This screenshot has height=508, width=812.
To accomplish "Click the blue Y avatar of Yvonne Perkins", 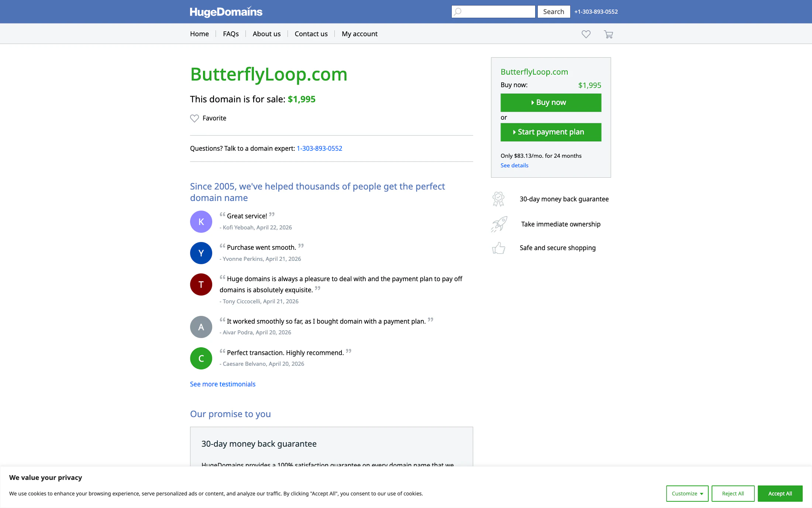I will pos(201,253).
